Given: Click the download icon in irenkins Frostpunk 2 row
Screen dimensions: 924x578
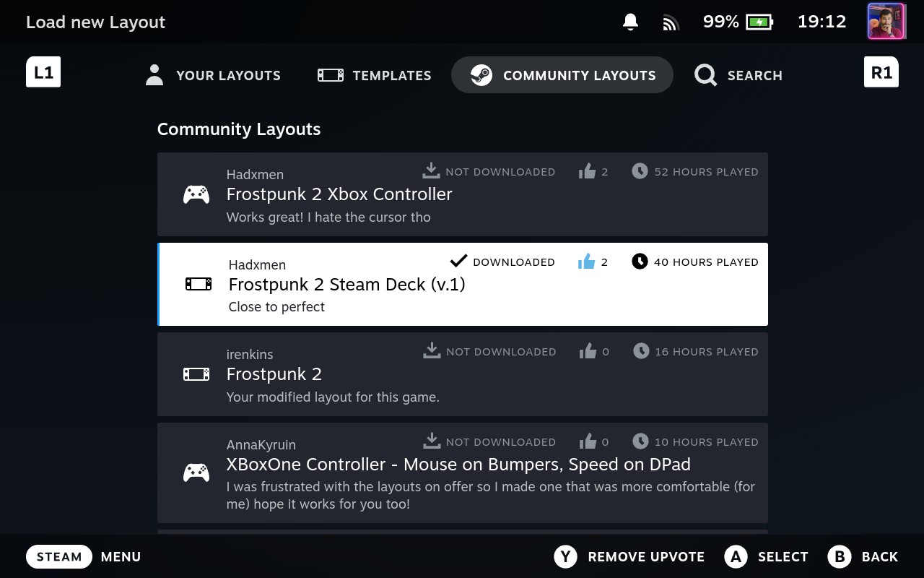Looking at the screenshot, I should 432,351.
